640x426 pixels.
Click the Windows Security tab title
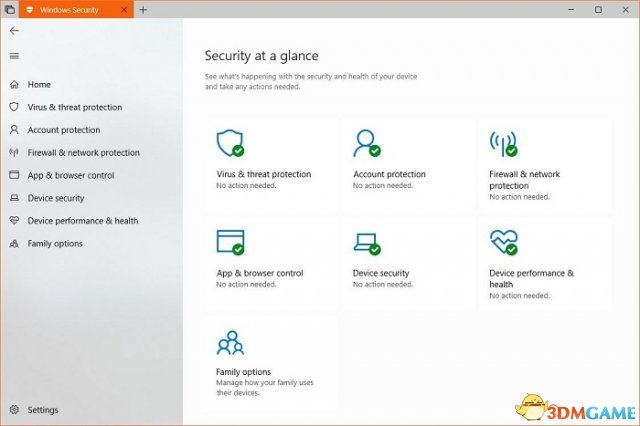point(69,10)
